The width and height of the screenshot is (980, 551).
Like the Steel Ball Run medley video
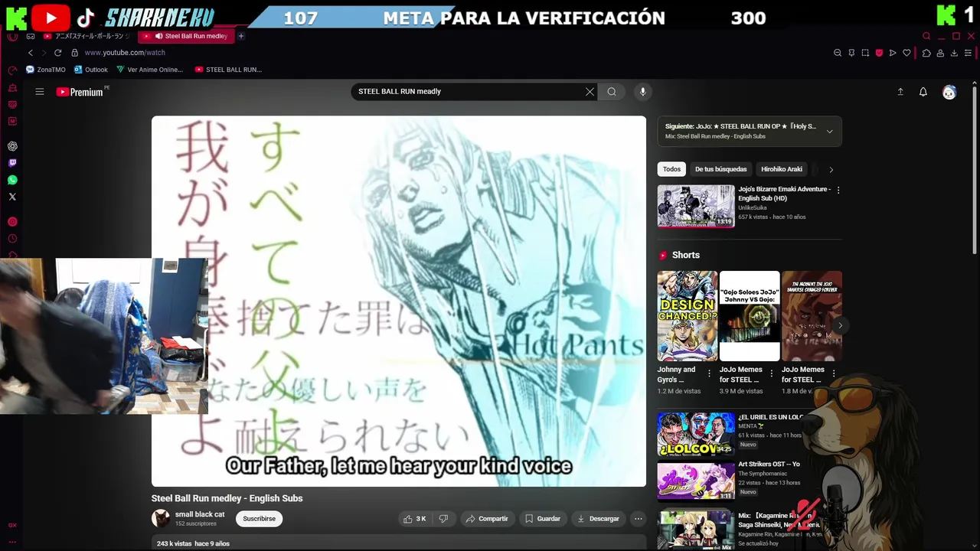[x=414, y=519]
